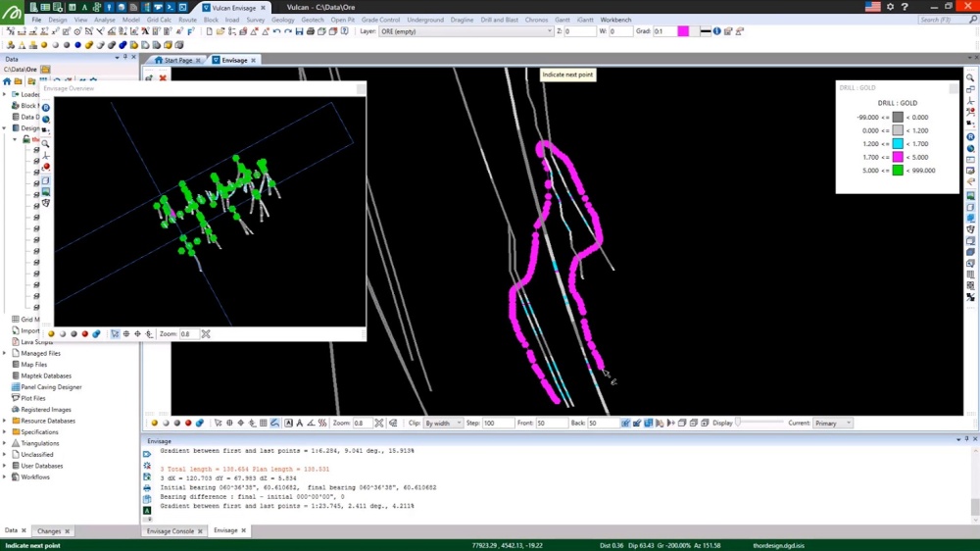Click the Save icon in the toolbar
This screenshot has height=551, width=980.
[x=299, y=31]
